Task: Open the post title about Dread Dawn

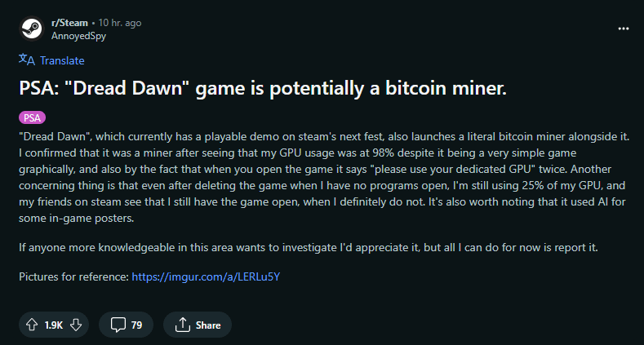Action: (263, 89)
